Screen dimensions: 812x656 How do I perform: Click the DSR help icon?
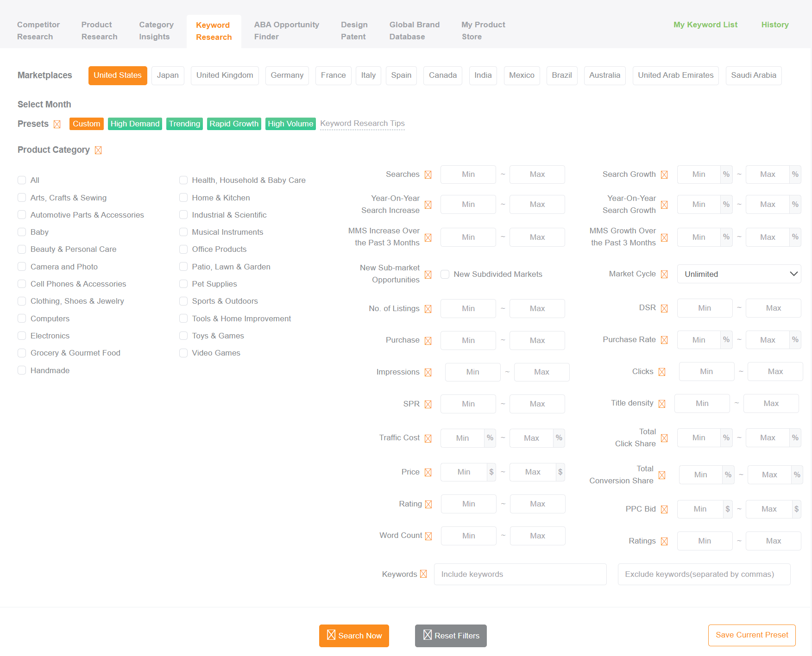pos(665,307)
